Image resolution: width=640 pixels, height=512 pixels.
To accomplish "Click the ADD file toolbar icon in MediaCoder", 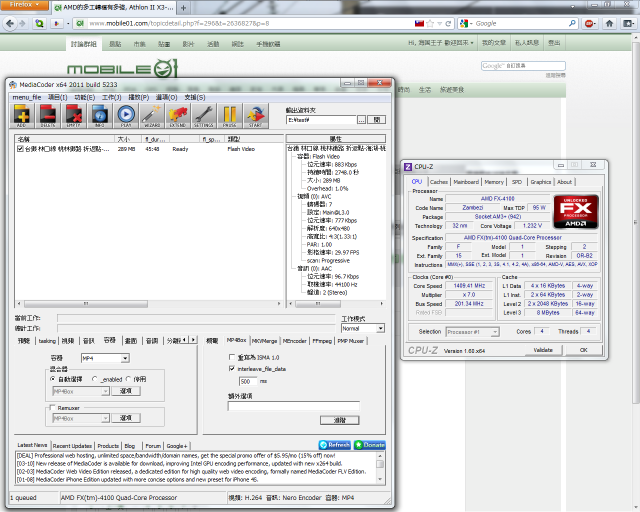I will 22,116.
